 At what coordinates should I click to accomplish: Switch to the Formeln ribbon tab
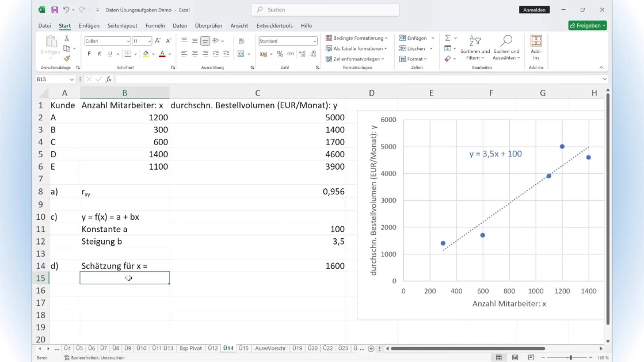tap(155, 25)
